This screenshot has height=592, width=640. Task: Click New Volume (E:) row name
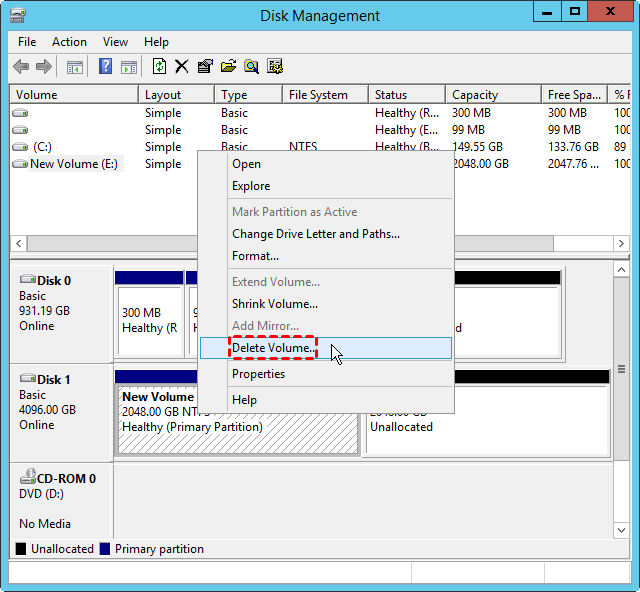tap(74, 164)
